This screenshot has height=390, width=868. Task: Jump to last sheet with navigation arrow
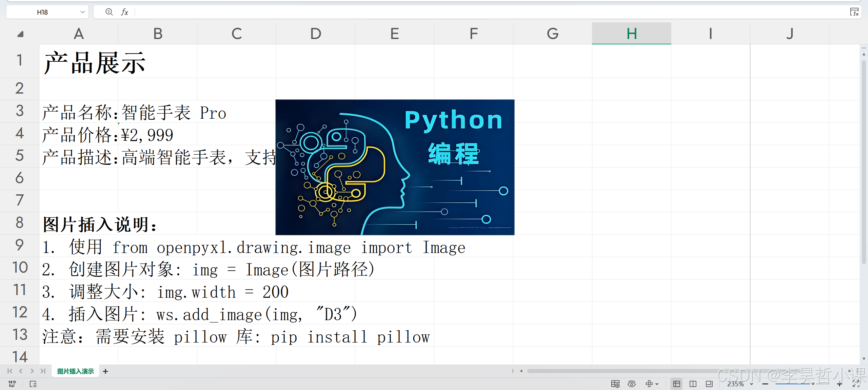[x=43, y=371]
